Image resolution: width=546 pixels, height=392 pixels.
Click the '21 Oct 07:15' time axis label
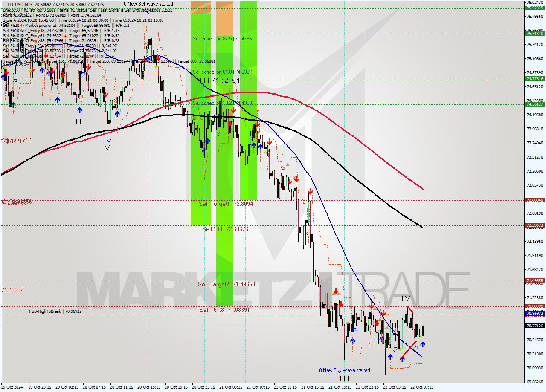coord(258,387)
